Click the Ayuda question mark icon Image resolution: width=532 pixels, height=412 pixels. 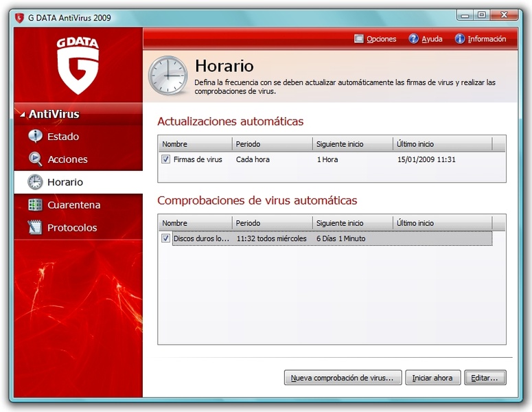click(x=413, y=38)
